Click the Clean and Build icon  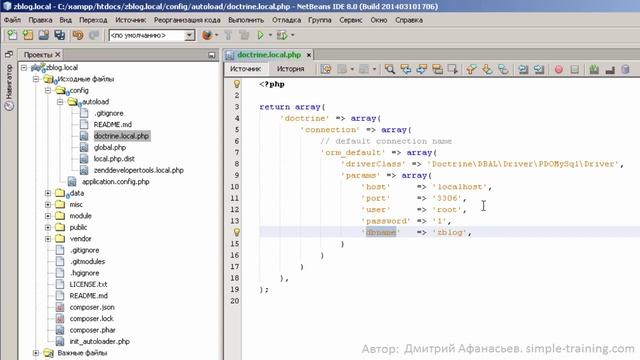[x=244, y=36]
